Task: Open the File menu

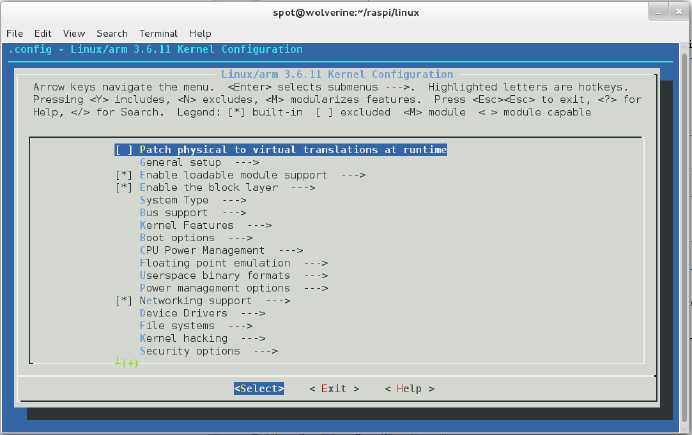Action: click(x=15, y=34)
